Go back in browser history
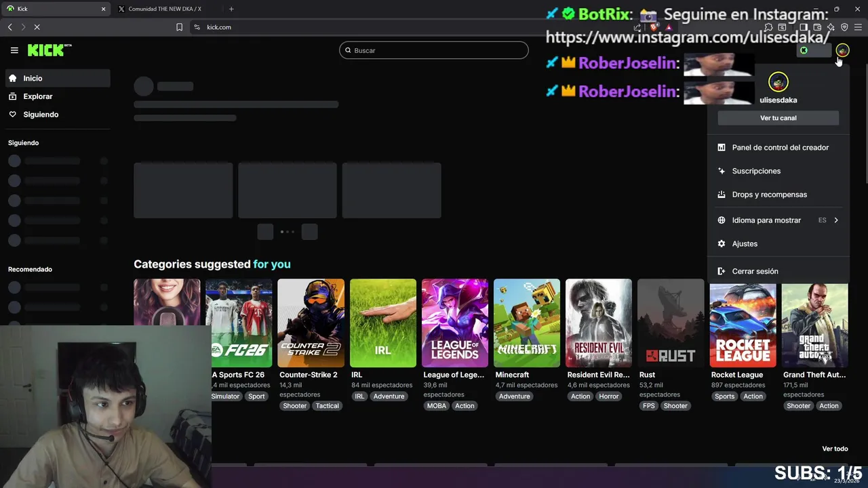This screenshot has height=488, width=868. [x=9, y=27]
